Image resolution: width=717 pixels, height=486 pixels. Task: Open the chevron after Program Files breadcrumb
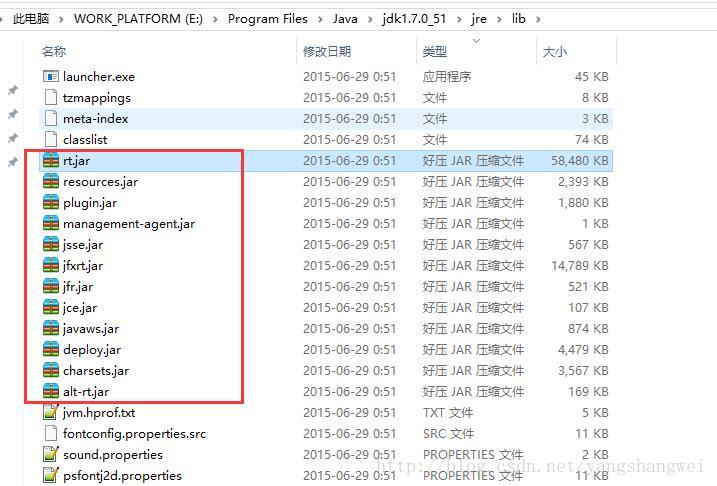(x=320, y=19)
